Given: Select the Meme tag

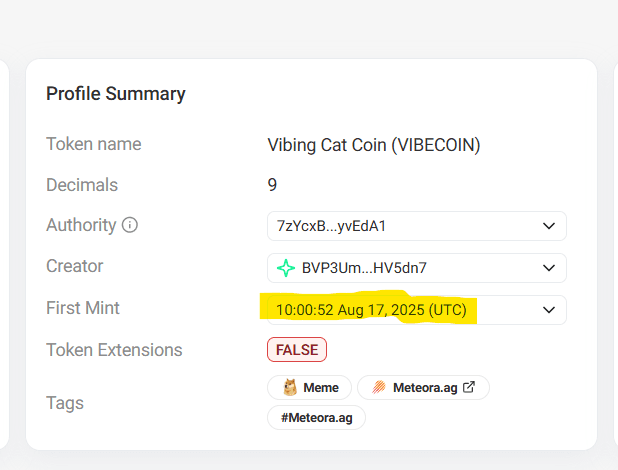Looking at the screenshot, I should [311, 387].
